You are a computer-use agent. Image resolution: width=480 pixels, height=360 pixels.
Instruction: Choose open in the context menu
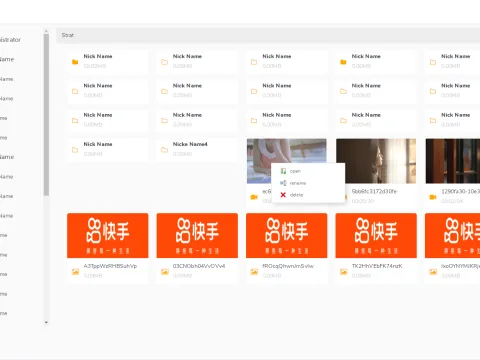tap(295, 171)
